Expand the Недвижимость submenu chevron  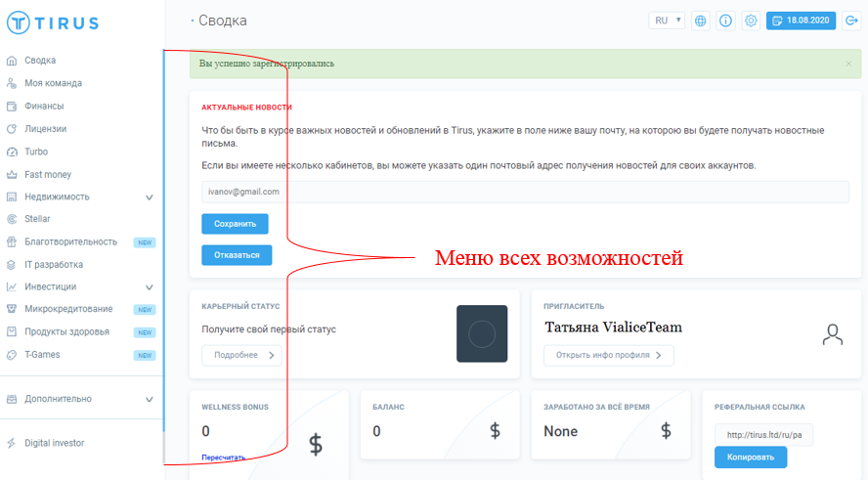point(149,197)
